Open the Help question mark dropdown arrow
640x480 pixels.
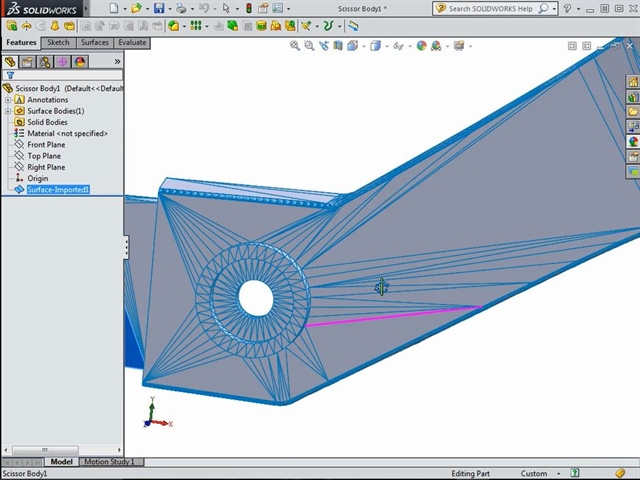578,9
